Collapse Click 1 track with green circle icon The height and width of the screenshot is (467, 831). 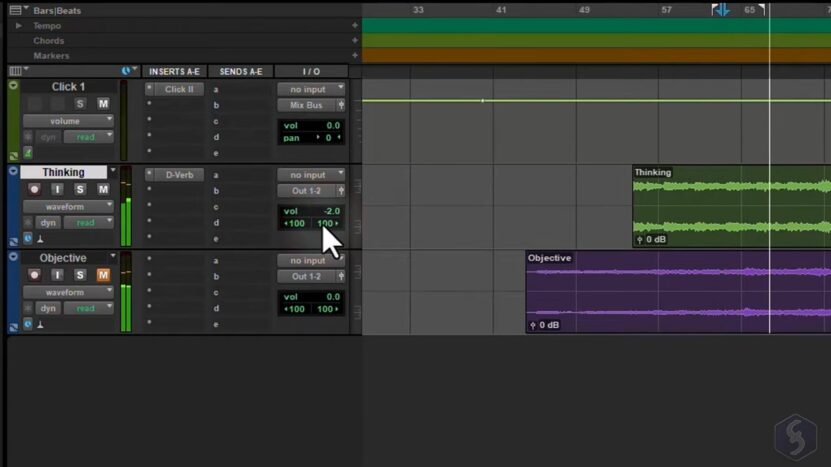coord(13,85)
